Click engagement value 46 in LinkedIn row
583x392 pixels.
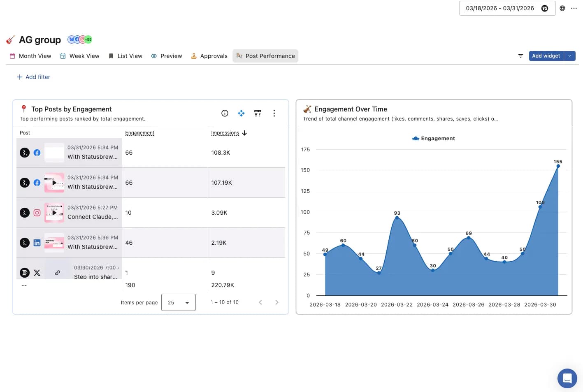click(x=129, y=243)
